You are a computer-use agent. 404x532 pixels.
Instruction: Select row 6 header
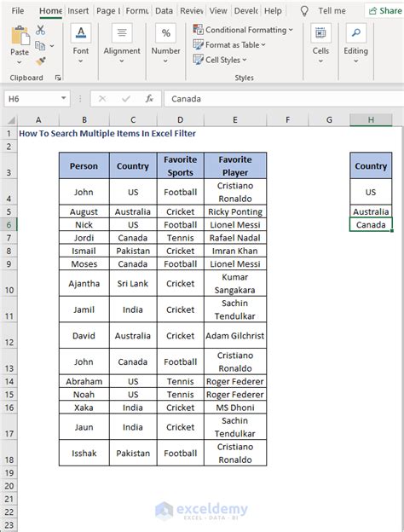9,224
